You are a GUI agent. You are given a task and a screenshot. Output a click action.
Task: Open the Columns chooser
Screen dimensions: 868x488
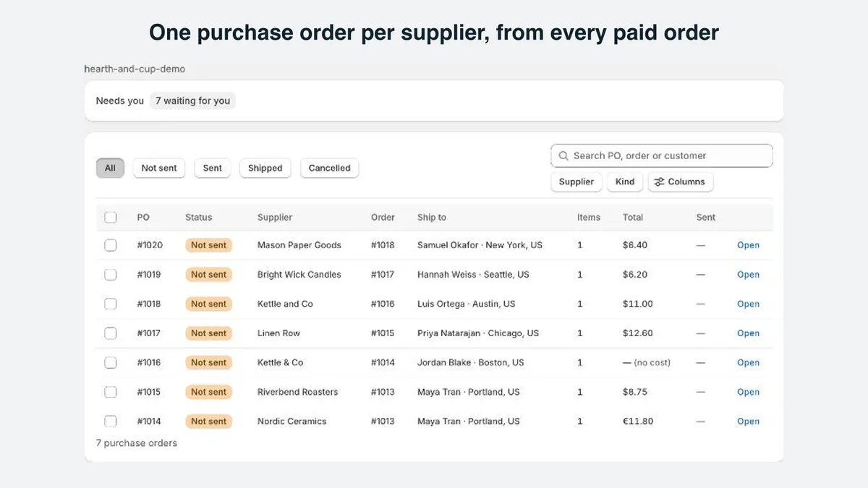click(x=681, y=182)
